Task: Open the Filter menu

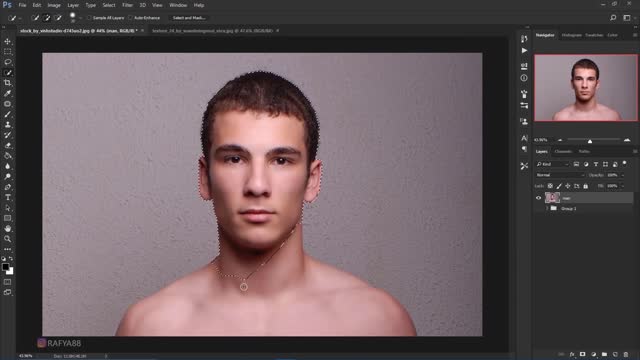Action: [x=127, y=5]
